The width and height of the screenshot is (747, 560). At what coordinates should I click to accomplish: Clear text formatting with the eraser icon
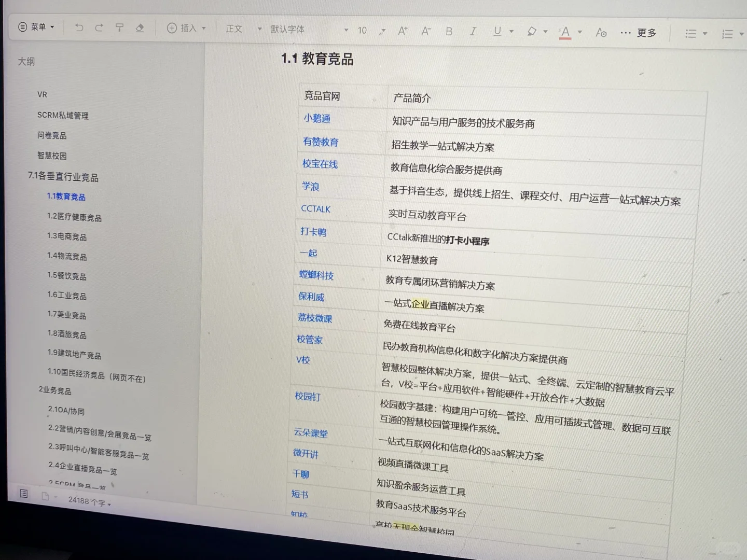[140, 29]
